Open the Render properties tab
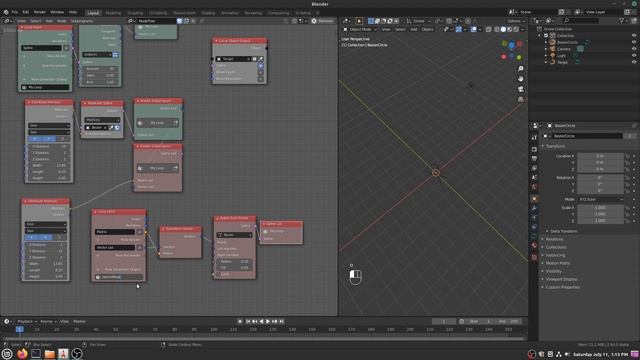Screen dimensions: 640x360 coord(534,149)
